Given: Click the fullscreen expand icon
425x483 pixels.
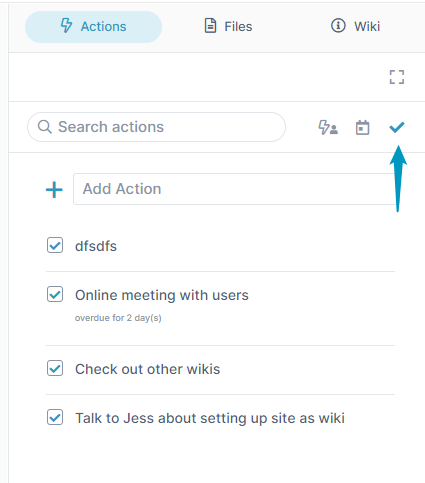Looking at the screenshot, I should [397, 77].
